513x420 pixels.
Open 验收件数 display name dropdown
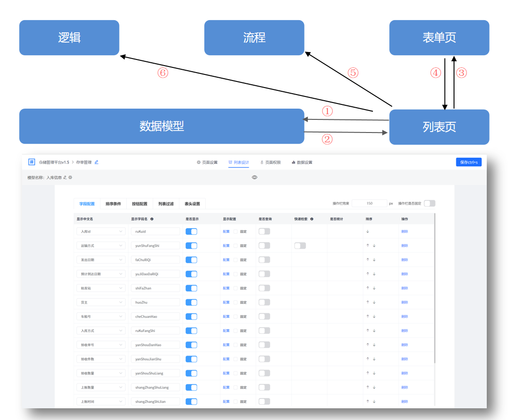click(101, 359)
